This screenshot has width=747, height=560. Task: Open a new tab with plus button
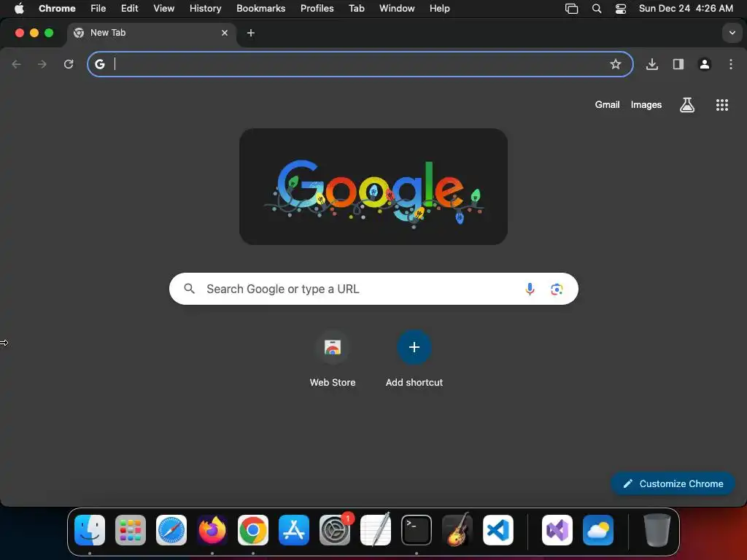pyautogui.click(x=251, y=33)
